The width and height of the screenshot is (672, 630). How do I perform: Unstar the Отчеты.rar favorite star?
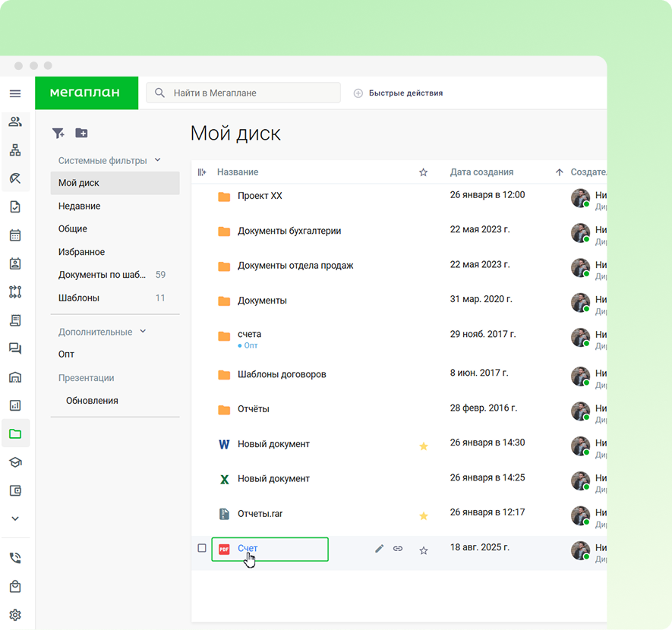tap(424, 515)
